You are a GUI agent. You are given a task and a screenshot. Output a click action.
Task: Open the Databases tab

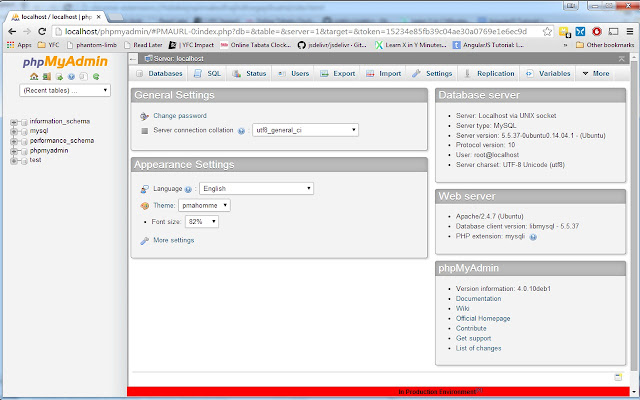click(x=159, y=73)
